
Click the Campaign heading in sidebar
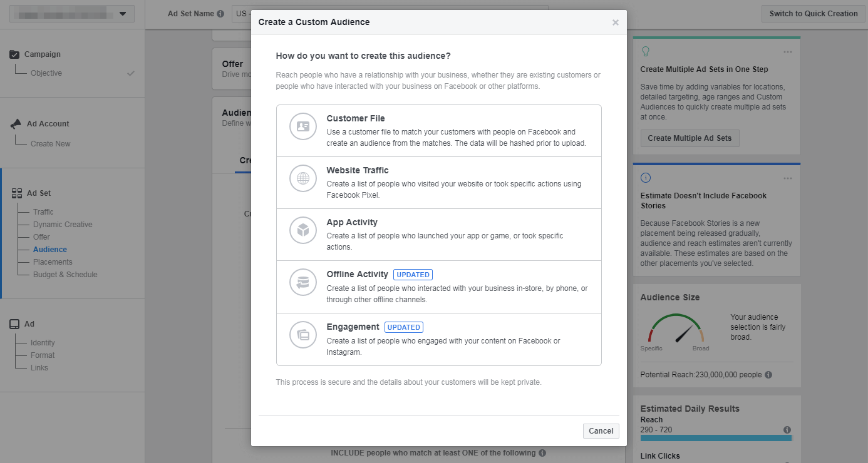43,54
